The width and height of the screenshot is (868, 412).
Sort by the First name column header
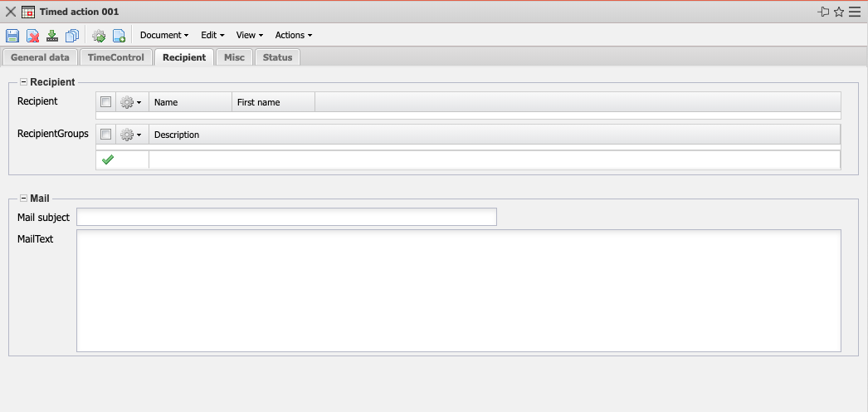click(274, 102)
